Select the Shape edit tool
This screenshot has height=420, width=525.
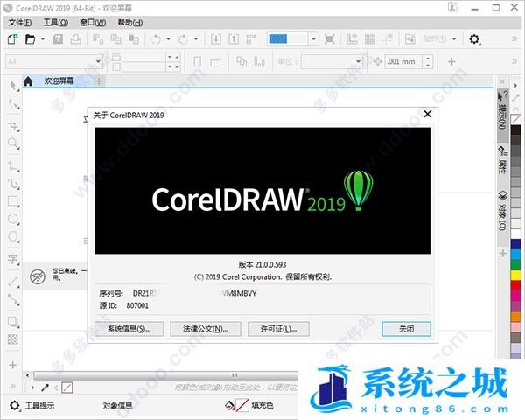13,104
